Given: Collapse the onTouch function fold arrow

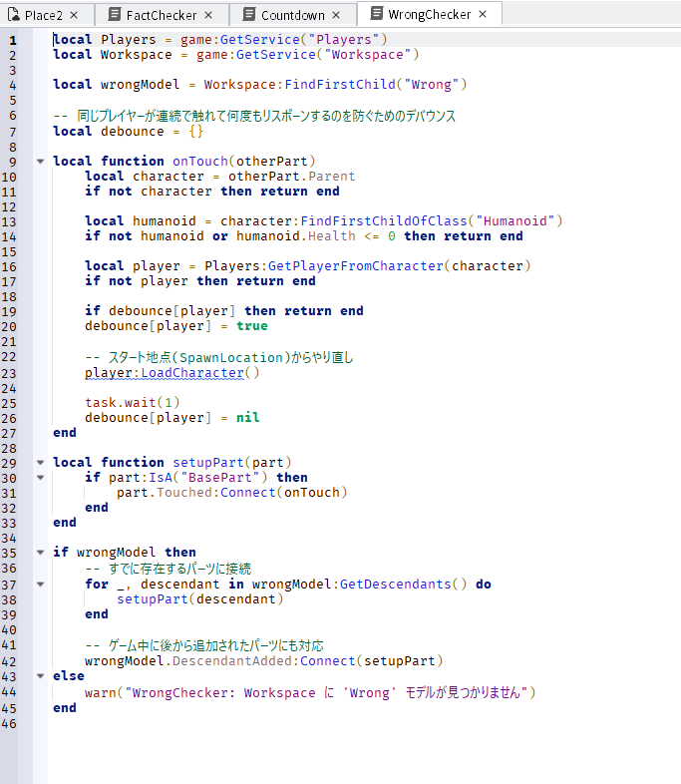Looking at the screenshot, I should pyautogui.click(x=41, y=161).
